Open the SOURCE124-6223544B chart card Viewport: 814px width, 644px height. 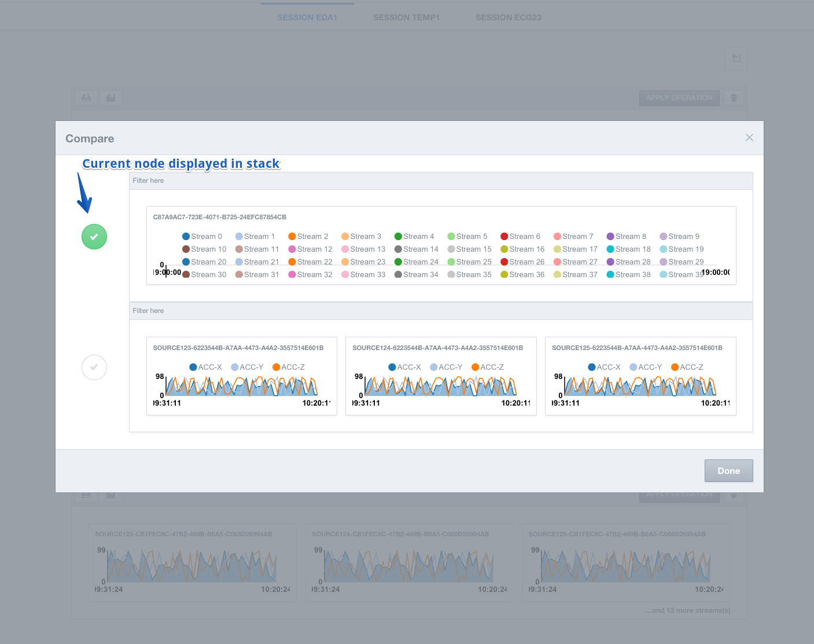pos(441,376)
